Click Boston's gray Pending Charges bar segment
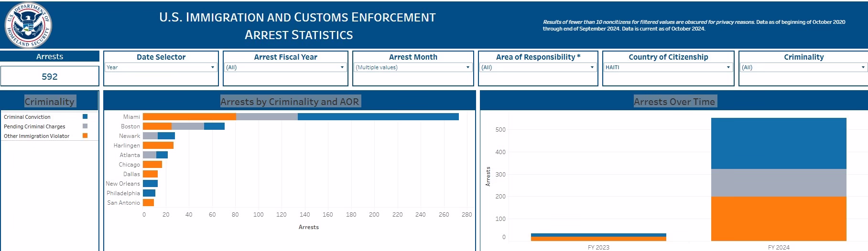Image resolution: width=868 pixels, height=251 pixels. click(187, 126)
